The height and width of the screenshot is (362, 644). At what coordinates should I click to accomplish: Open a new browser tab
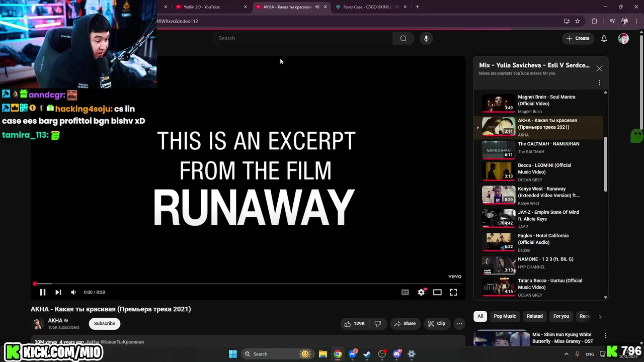417,7
